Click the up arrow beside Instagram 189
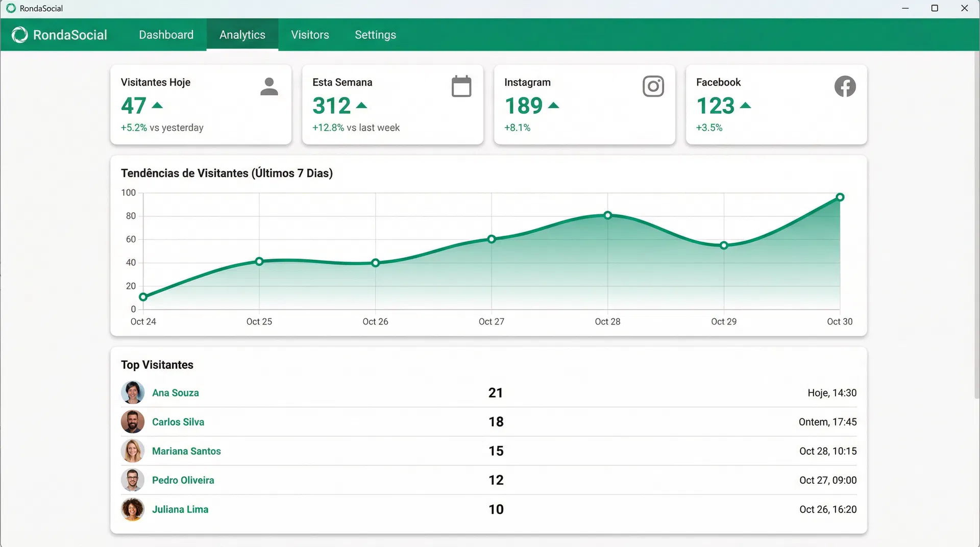The height and width of the screenshot is (547, 980). tap(553, 106)
